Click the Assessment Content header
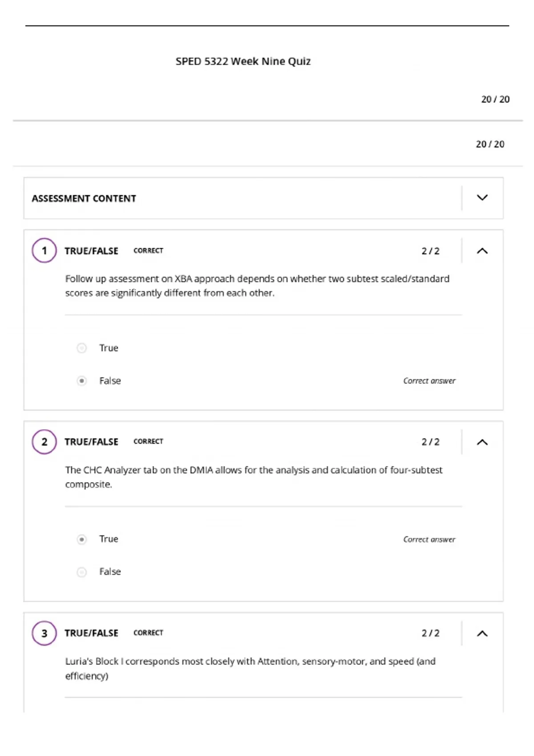 84,198
